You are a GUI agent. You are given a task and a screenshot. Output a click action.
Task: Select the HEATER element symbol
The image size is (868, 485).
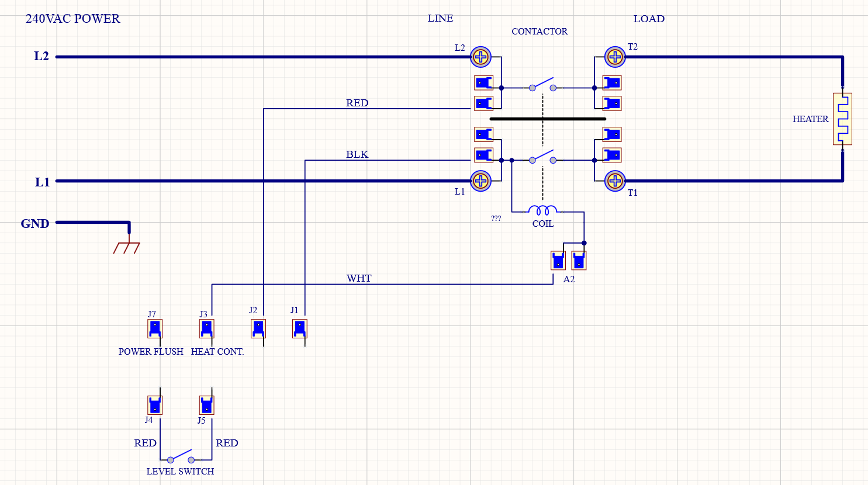click(842, 119)
